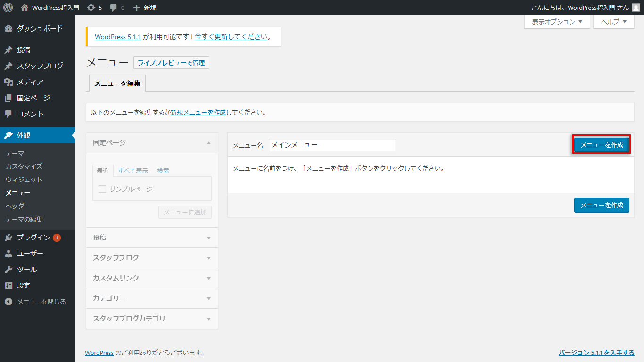Click the WordPress logo in admin bar
The width and height of the screenshot is (644, 362).
pos(8,8)
